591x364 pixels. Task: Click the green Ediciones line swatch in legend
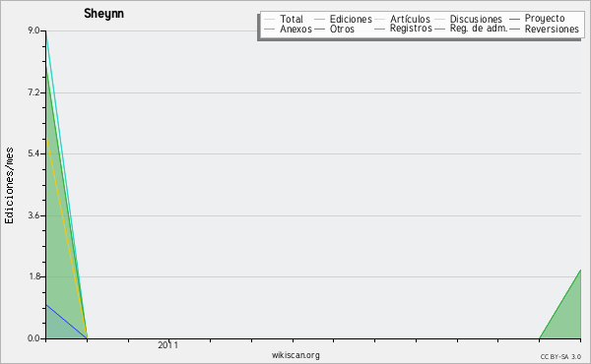coord(319,19)
